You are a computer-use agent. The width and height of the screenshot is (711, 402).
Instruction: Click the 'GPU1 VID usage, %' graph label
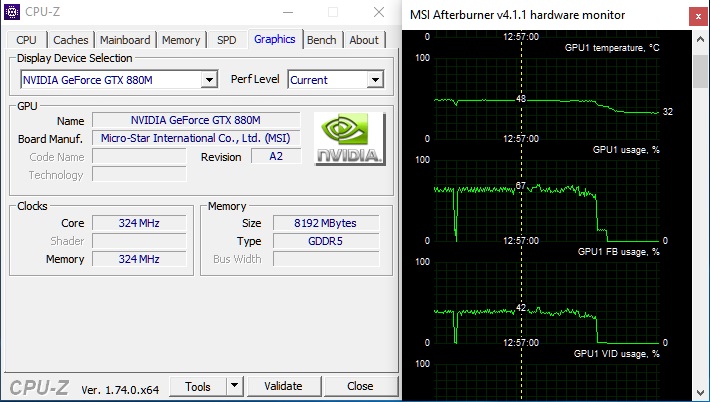pos(616,354)
